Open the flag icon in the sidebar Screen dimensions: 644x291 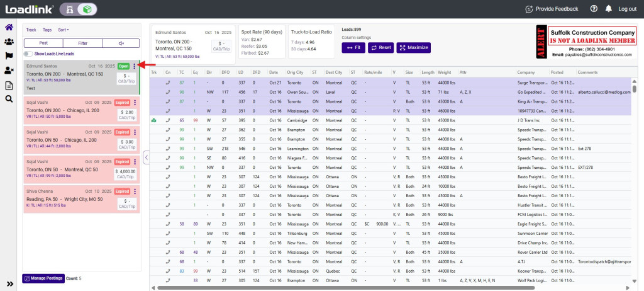[9, 55]
